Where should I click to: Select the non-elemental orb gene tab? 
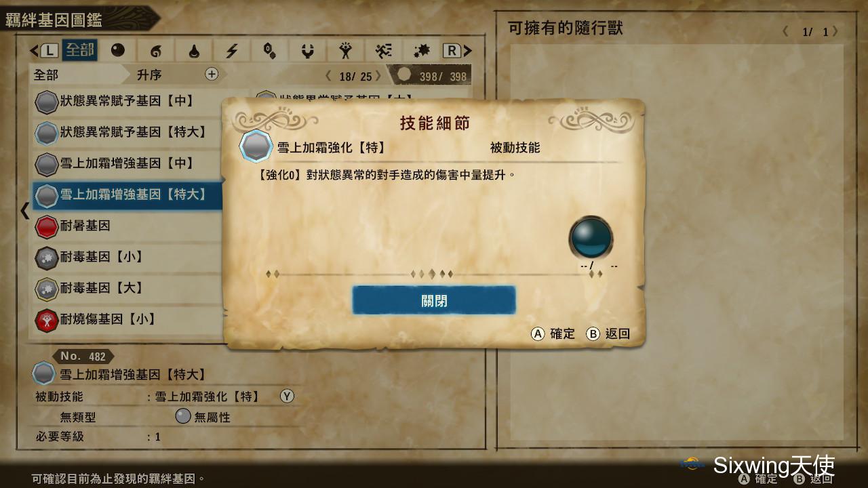click(119, 51)
